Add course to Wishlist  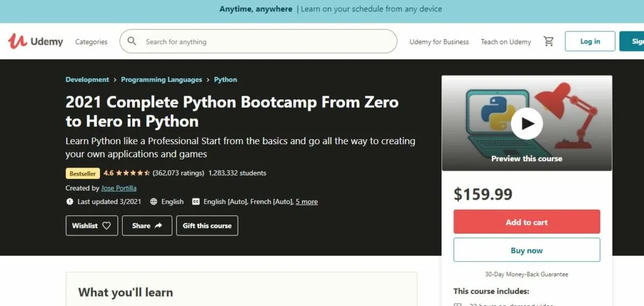click(92, 225)
